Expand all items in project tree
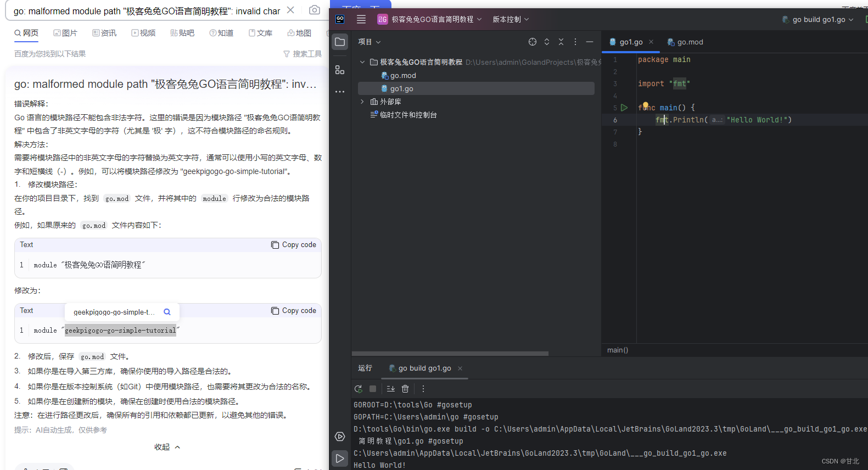Screen dimensions: 868x470 pyautogui.click(x=547, y=42)
